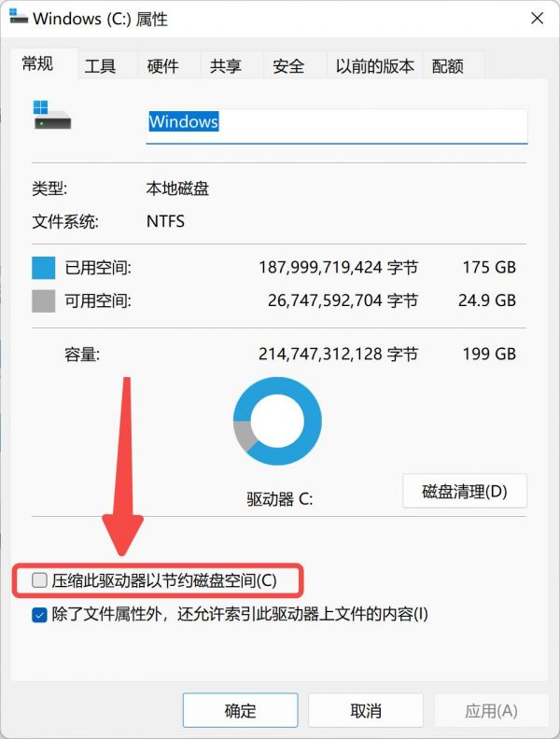Click the drive icon in title bar
The height and width of the screenshot is (739, 560).
point(19,16)
